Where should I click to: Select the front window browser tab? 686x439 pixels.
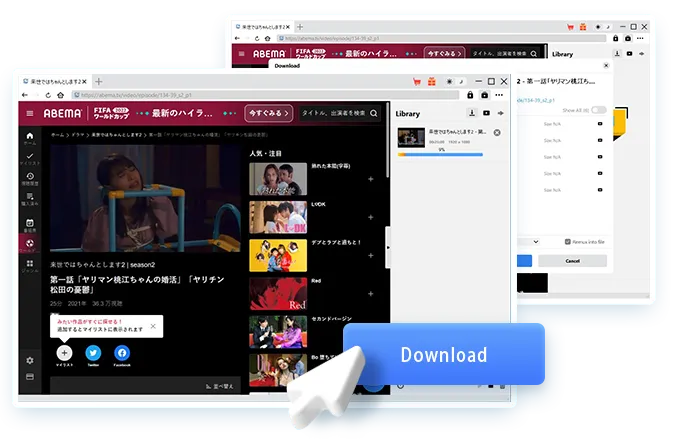54,81
